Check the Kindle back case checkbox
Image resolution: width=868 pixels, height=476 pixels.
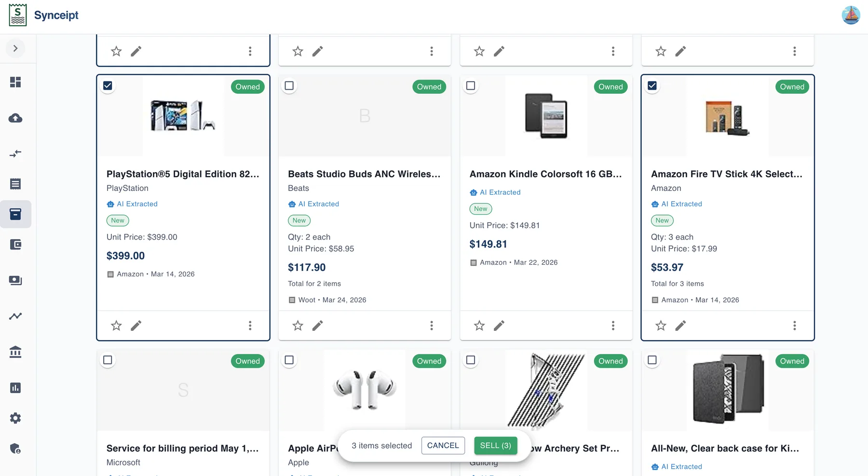(x=652, y=360)
